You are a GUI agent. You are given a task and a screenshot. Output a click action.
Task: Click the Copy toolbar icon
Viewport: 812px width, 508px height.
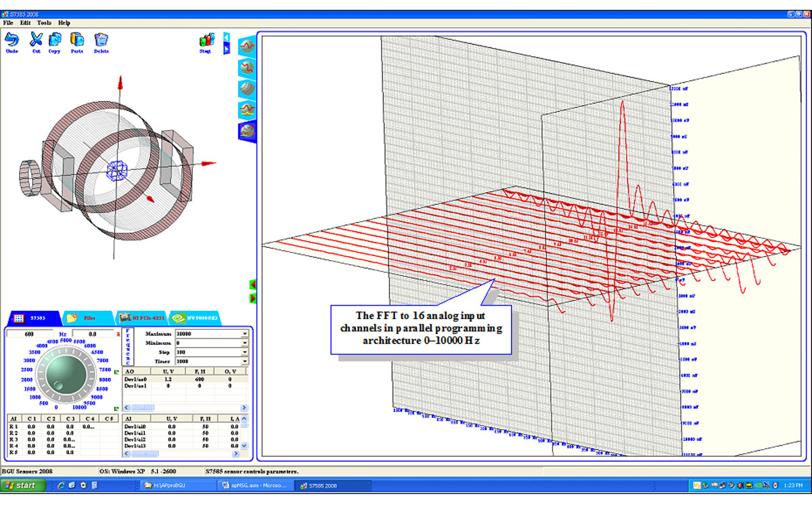pyautogui.click(x=55, y=40)
